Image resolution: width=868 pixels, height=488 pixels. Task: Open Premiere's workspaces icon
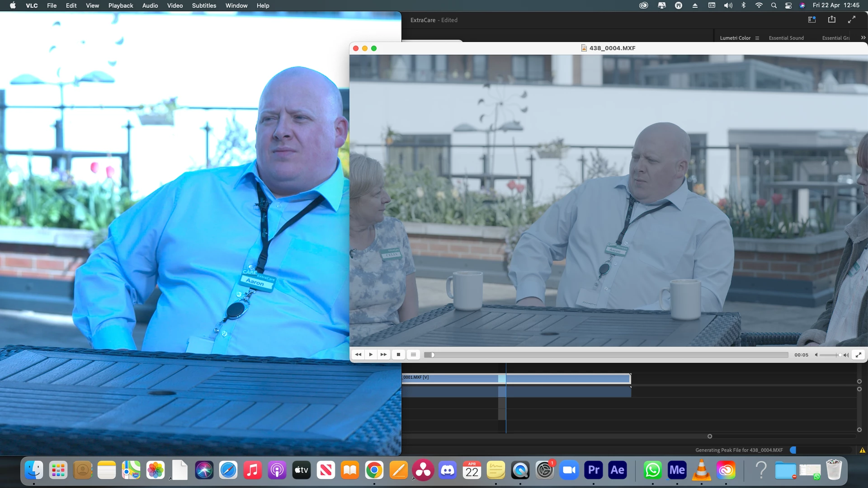click(x=812, y=19)
